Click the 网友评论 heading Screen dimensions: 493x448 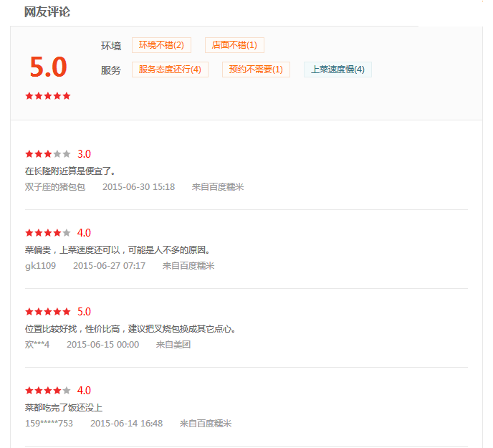pos(47,12)
